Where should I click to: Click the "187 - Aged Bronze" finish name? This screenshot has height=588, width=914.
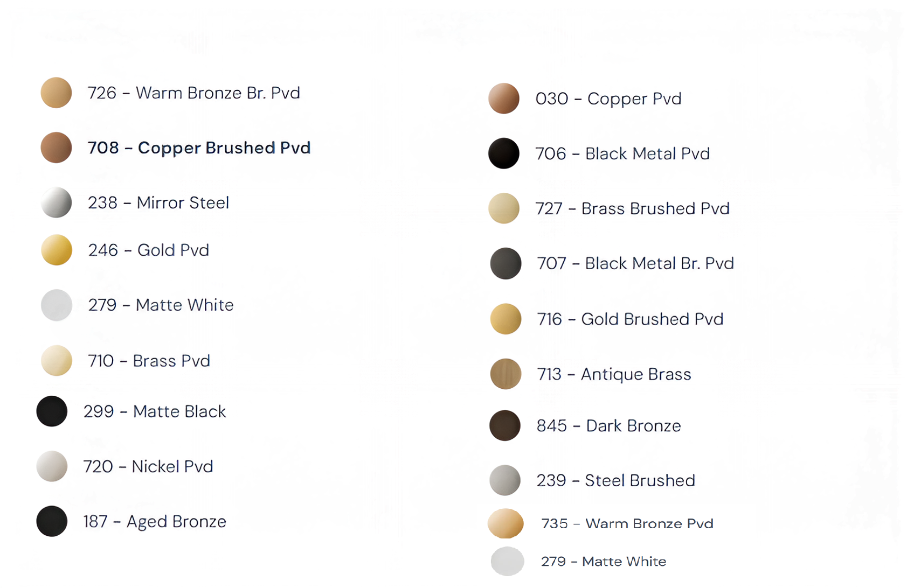[155, 521]
